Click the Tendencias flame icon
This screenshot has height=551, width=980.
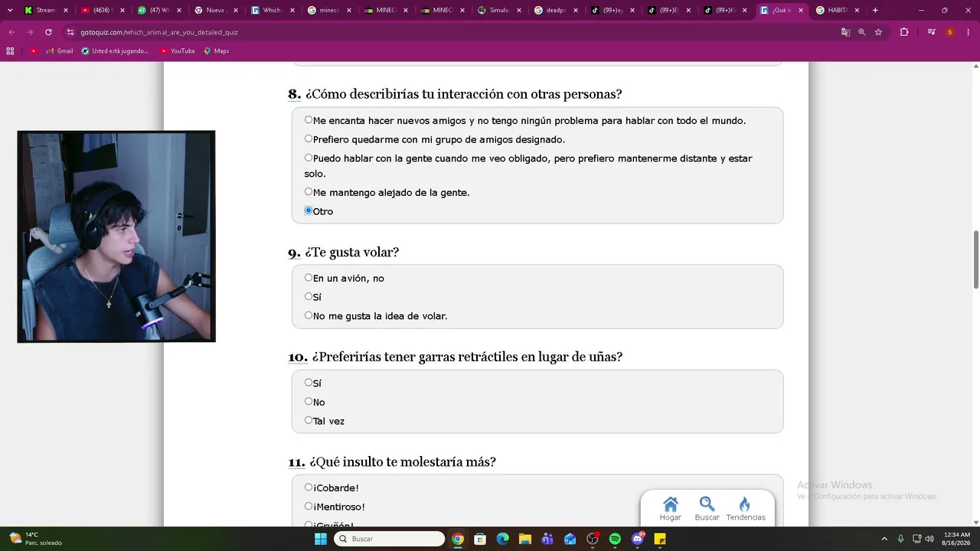pyautogui.click(x=745, y=509)
